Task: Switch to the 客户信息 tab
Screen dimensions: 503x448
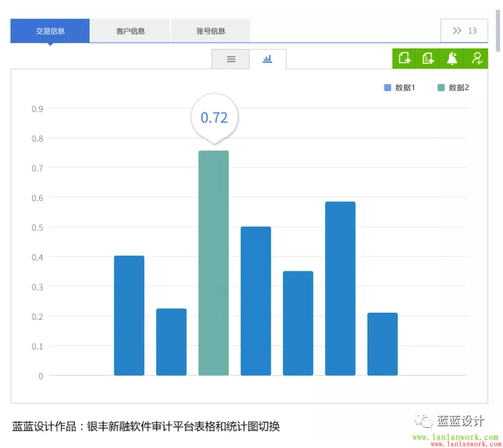Action: point(130,30)
